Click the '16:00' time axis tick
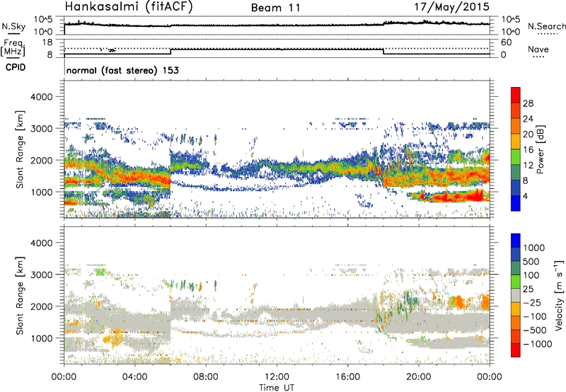Image resolution: width=566 pixels, height=392 pixels. 347,377
